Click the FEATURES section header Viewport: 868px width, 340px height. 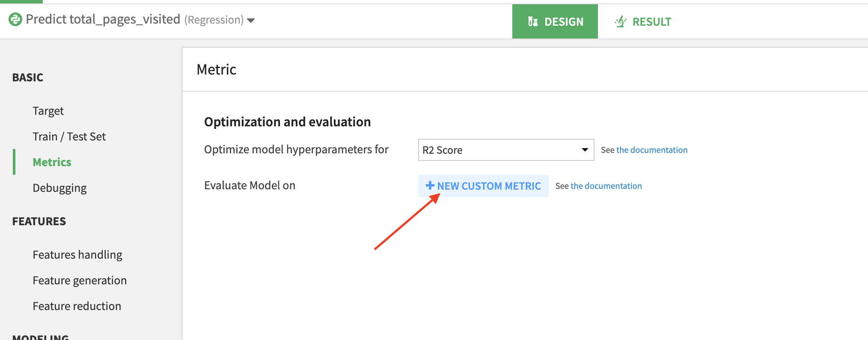click(39, 221)
